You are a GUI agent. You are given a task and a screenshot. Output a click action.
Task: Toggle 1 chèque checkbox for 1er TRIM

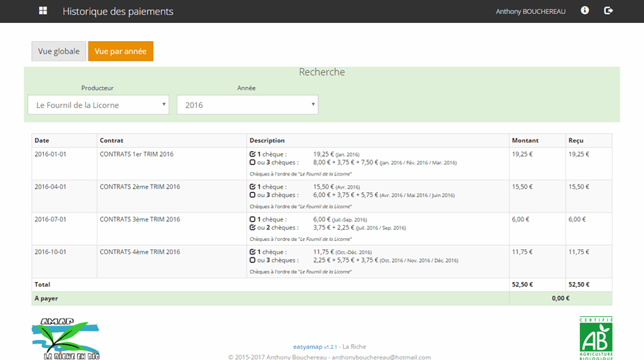[x=252, y=154]
